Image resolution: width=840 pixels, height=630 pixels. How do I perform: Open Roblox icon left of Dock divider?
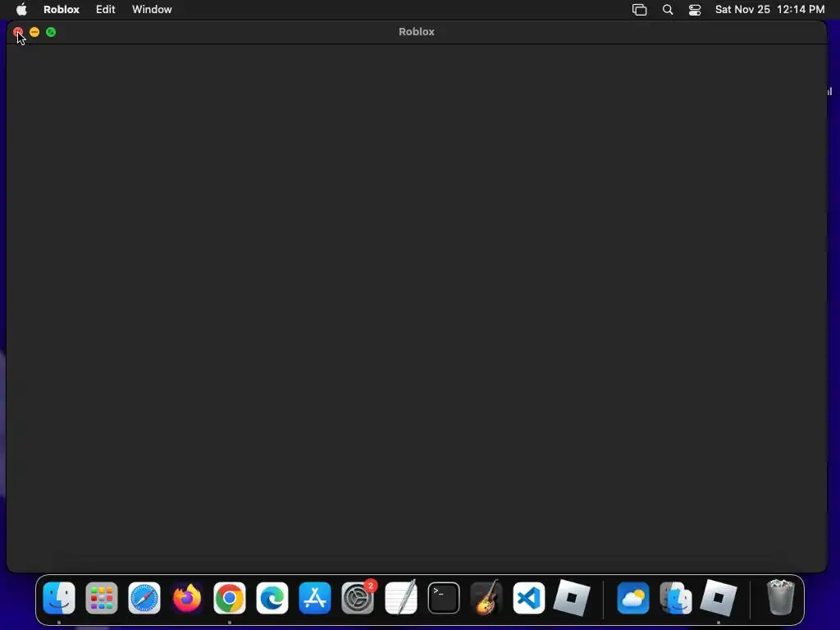(x=572, y=598)
